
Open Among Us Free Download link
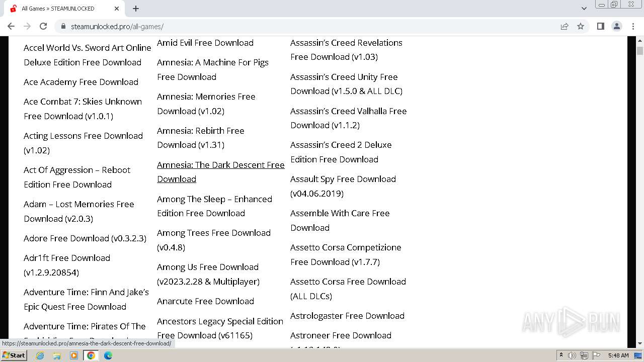pyautogui.click(x=208, y=274)
